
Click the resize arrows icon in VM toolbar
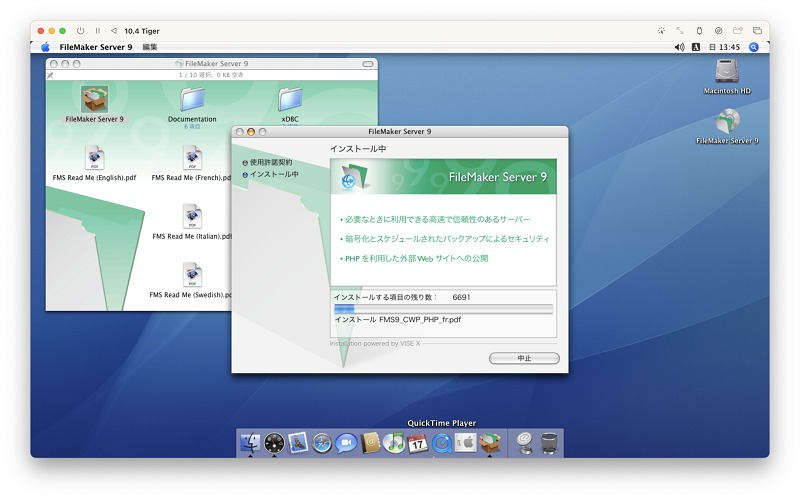[x=680, y=31]
